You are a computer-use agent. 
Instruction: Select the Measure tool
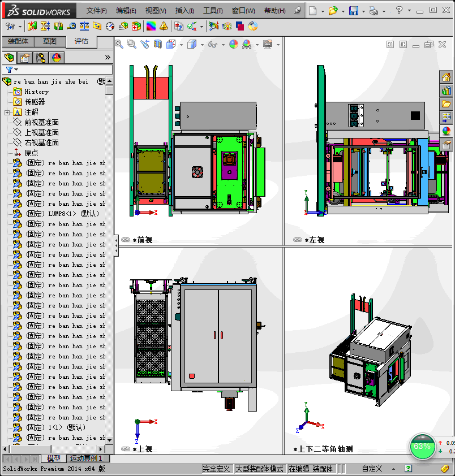click(71, 27)
